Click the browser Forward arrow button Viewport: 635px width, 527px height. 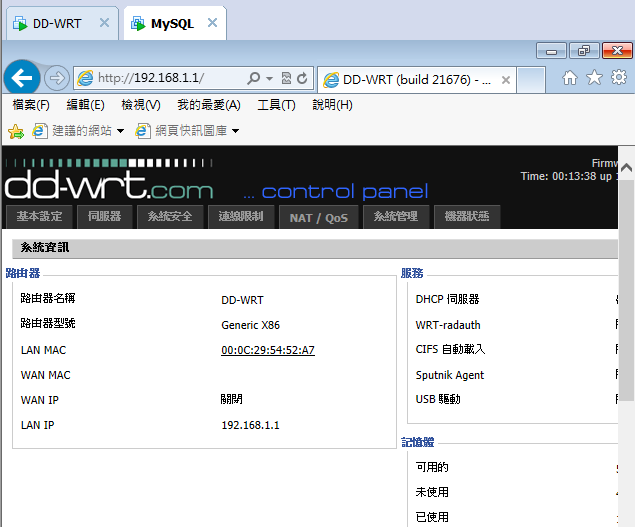[x=57, y=78]
